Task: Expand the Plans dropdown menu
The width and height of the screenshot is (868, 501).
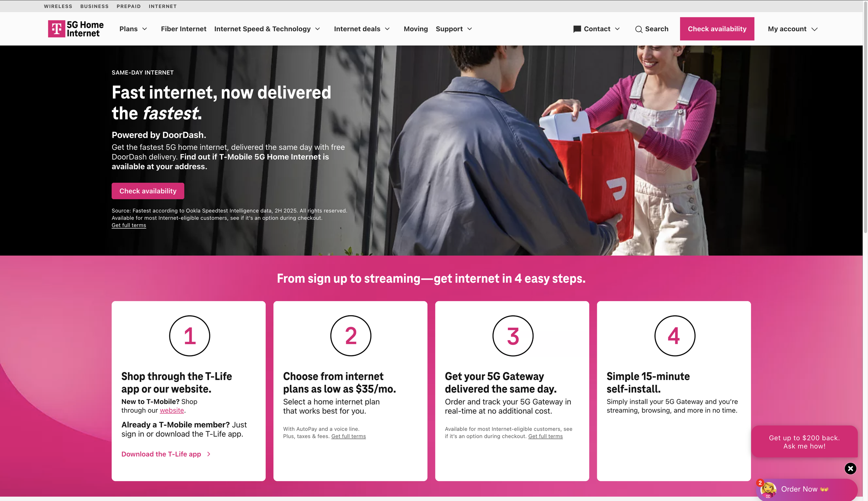Action: 133,29
